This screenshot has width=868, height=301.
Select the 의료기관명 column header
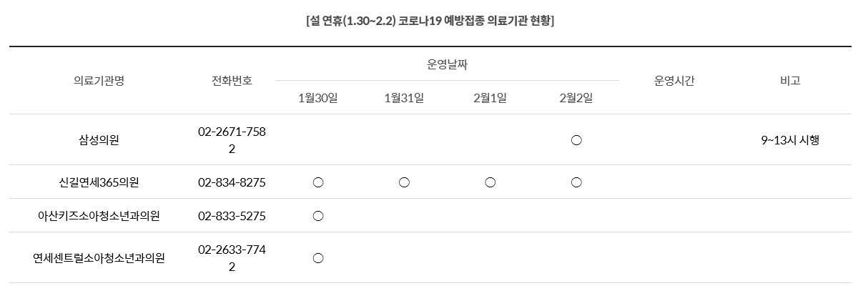(x=99, y=81)
